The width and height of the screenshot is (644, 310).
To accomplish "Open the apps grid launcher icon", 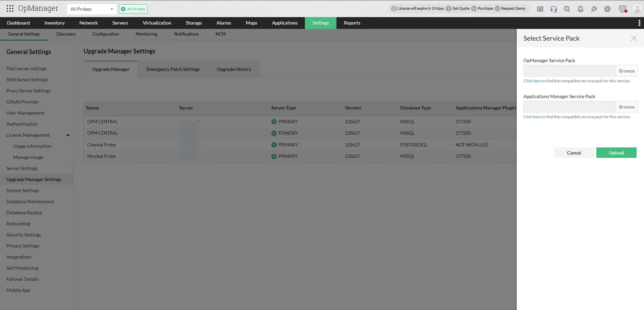I will tap(10, 8).
